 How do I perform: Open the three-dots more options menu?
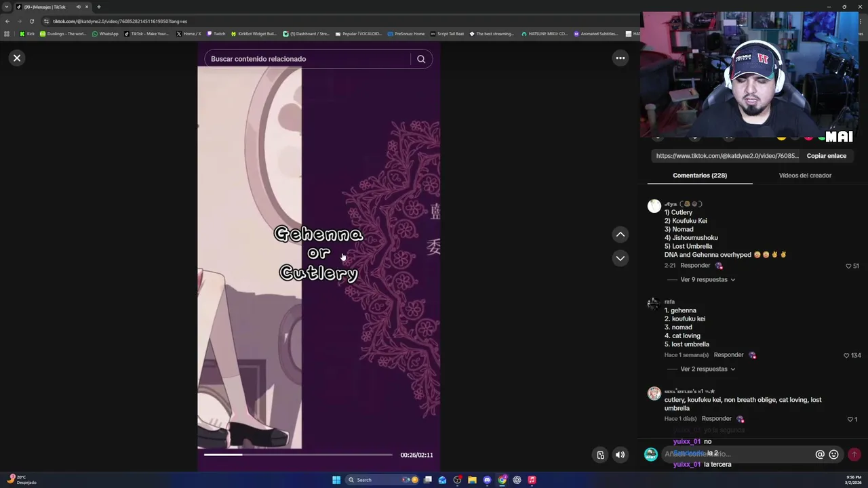pyautogui.click(x=620, y=58)
